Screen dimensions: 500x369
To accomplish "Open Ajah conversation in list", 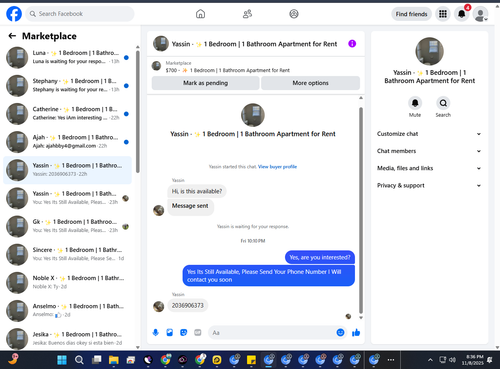I will coord(67,142).
